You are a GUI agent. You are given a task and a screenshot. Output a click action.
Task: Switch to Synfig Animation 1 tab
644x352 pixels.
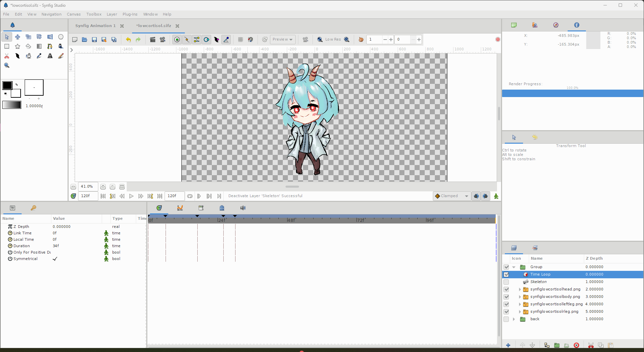(x=95, y=26)
